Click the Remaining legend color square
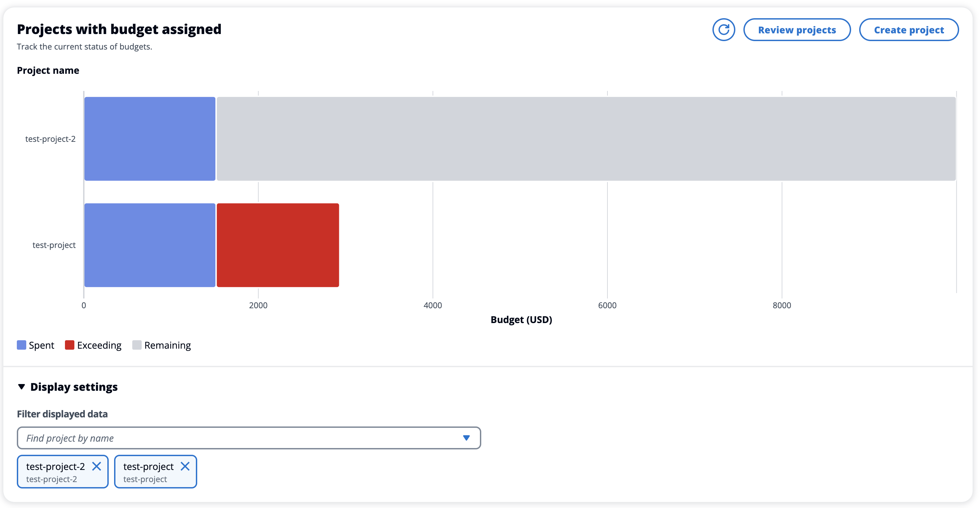The image size is (980, 508). coord(137,345)
